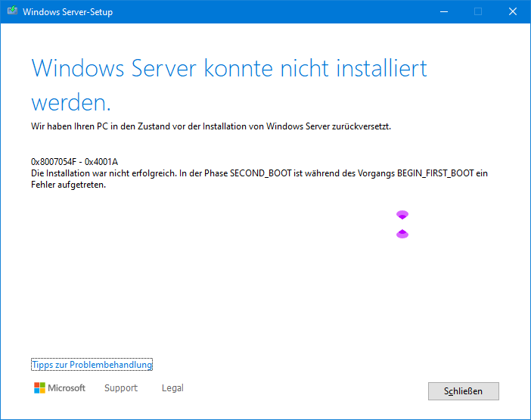
Task: Minimize the Windows Server-Setup window
Action: click(x=444, y=12)
